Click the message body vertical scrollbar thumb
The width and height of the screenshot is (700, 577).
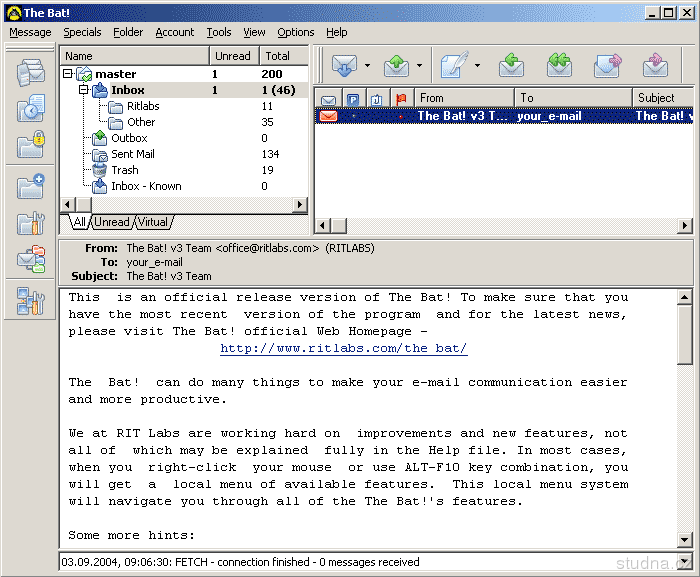click(684, 335)
